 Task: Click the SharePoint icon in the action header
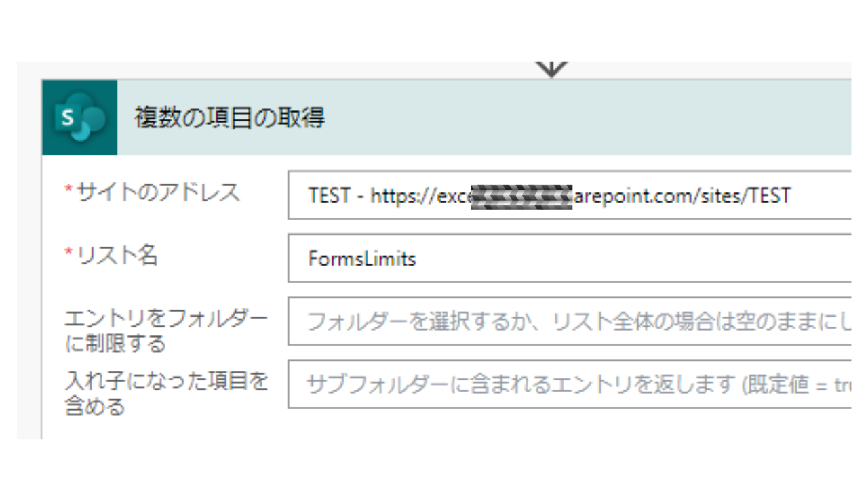click(x=79, y=118)
